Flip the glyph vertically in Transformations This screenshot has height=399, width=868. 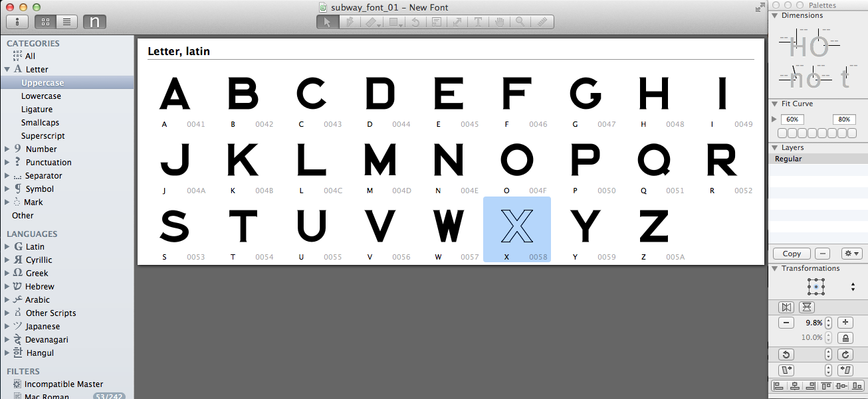pos(806,307)
